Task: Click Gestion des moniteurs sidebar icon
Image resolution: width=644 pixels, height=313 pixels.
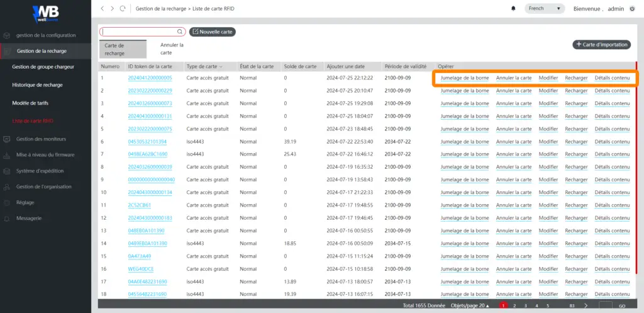Action: [x=6, y=139]
